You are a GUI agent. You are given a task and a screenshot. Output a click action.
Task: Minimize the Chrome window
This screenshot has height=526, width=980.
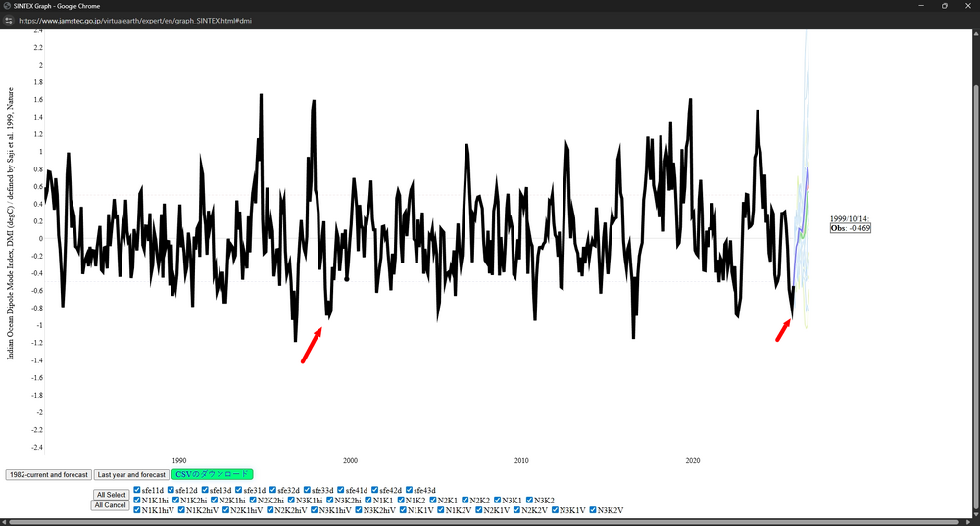point(917,6)
